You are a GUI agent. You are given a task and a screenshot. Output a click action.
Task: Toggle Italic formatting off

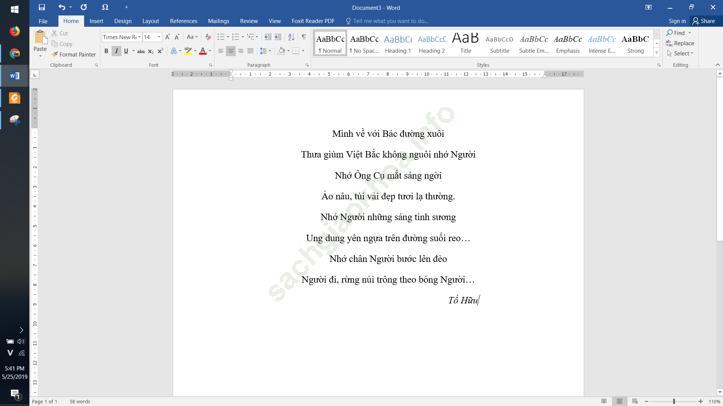pyautogui.click(x=116, y=51)
